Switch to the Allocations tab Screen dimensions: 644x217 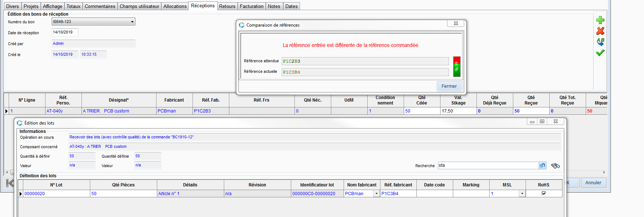[175, 6]
